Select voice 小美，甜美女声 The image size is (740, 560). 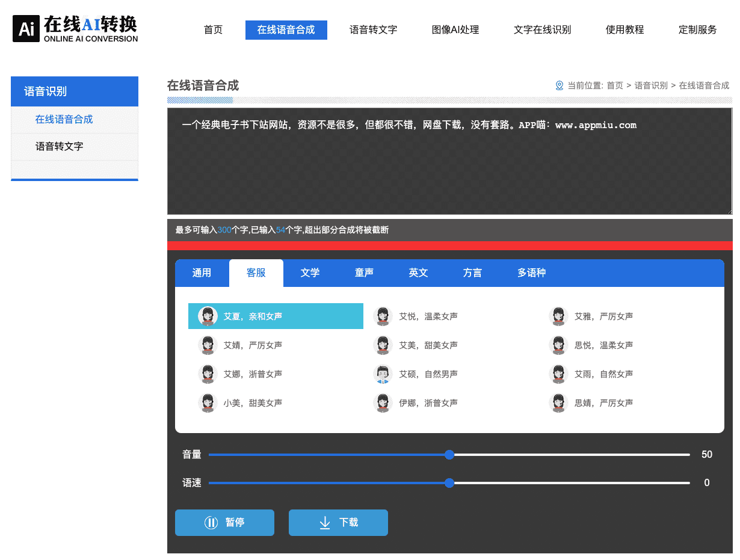point(276,403)
